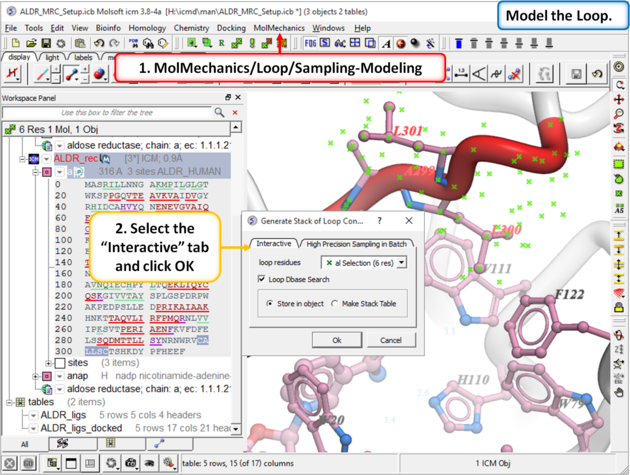Click the Open folder toolbar icon
The width and height of the screenshot is (630, 475).
click(32, 44)
